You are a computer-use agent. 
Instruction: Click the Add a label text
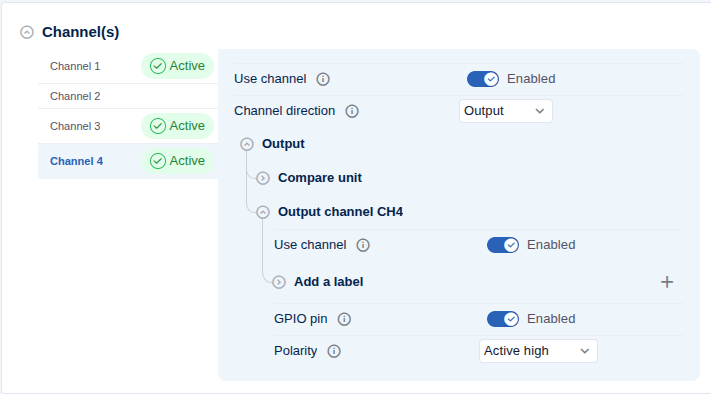click(328, 282)
